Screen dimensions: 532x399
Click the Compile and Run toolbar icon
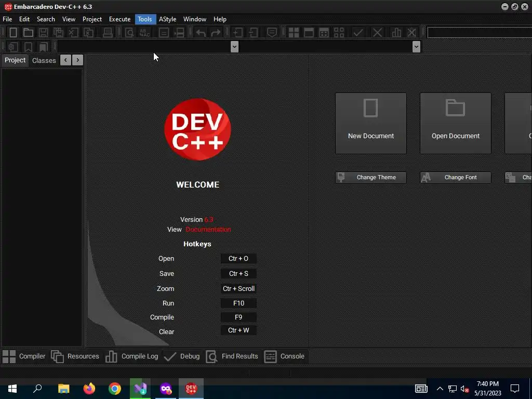coord(324,33)
